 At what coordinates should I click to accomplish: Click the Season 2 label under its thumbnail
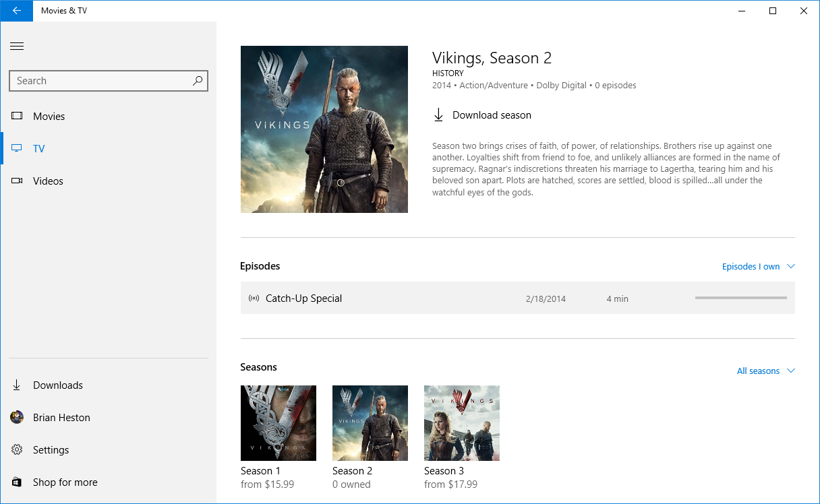point(352,471)
